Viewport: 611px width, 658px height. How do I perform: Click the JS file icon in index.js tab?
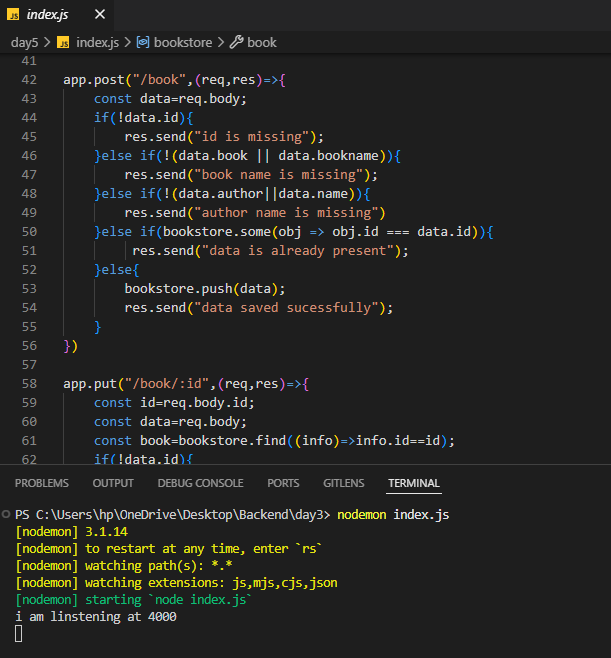tap(13, 15)
